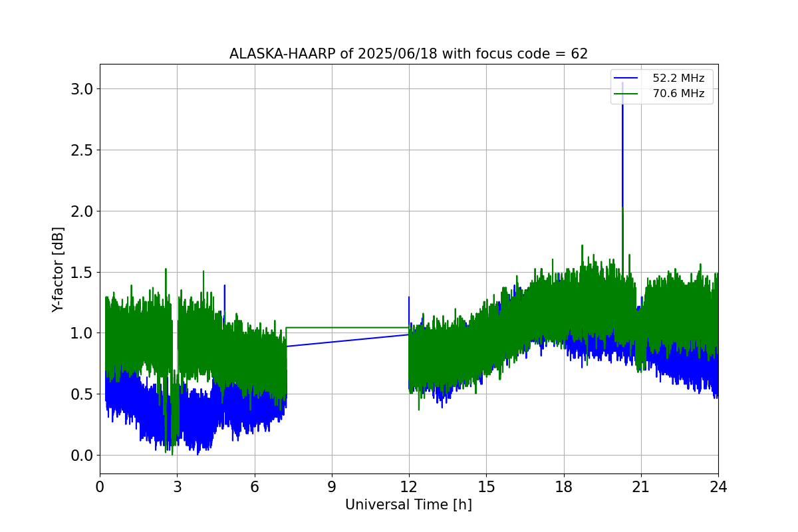This screenshot has width=798, height=532.
Task: Select the 52.2 MHz legend label
Action: point(678,78)
